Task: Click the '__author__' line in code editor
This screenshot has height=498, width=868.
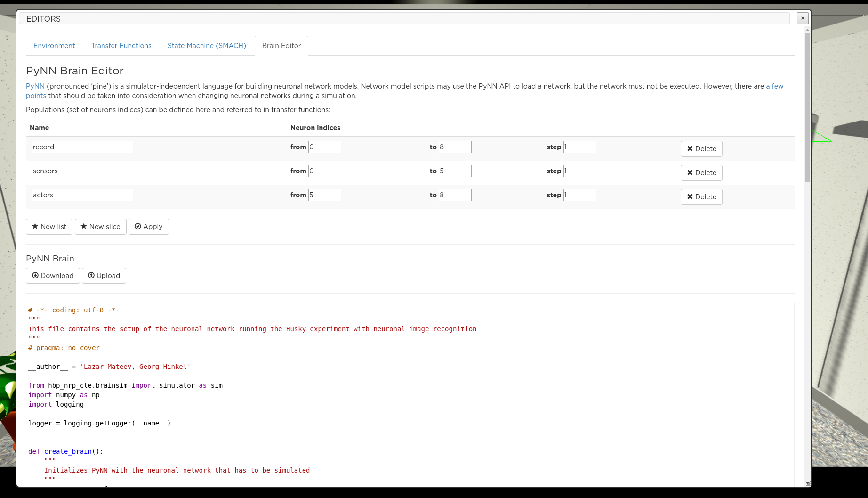Action: [109, 367]
